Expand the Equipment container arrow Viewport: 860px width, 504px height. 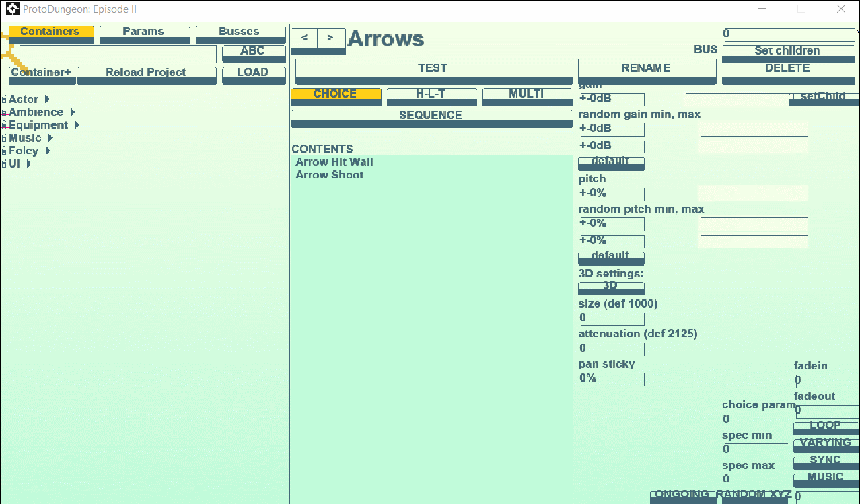[x=77, y=125]
